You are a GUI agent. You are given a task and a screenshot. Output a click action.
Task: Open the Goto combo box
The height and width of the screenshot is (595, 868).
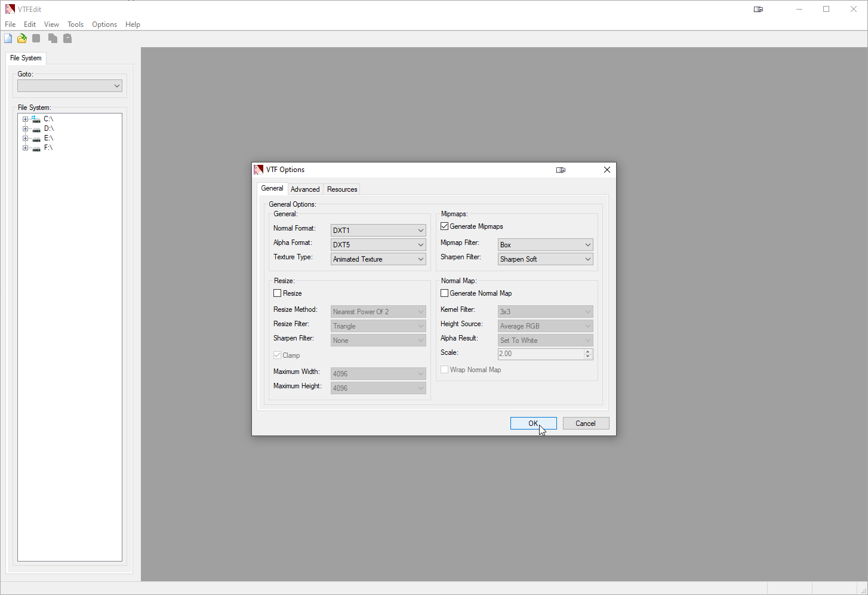tap(70, 86)
